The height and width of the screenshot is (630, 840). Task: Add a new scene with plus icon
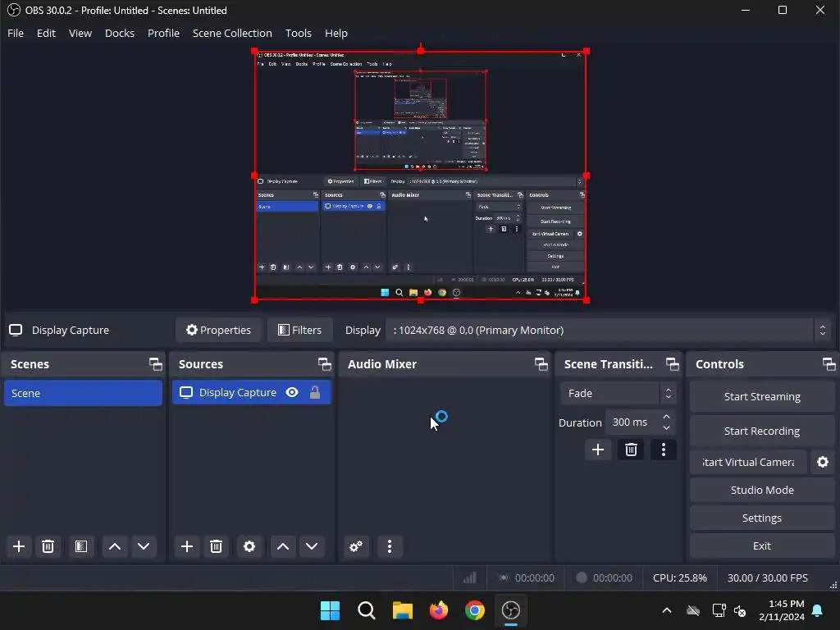pyautogui.click(x=19, y=546)
